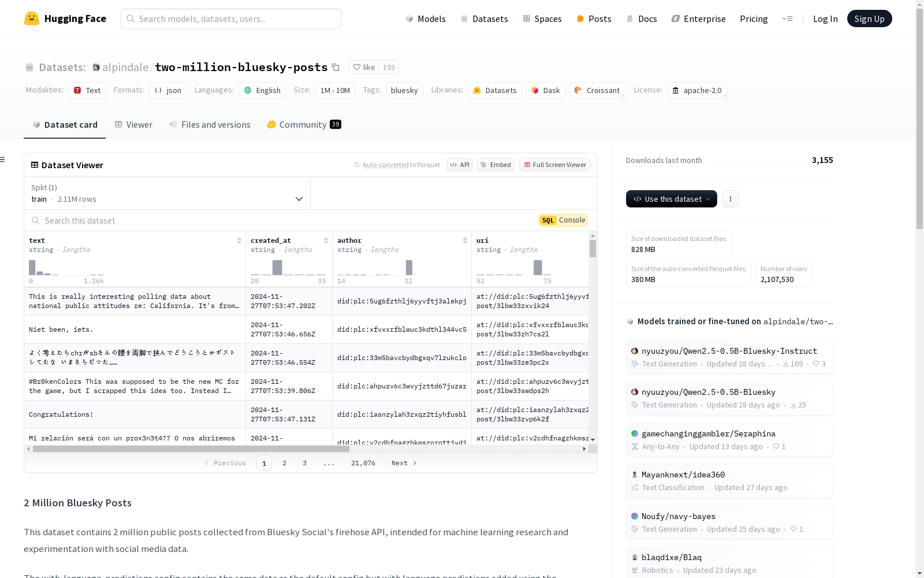
Task: Focus the top search models field
Action: 231,18
